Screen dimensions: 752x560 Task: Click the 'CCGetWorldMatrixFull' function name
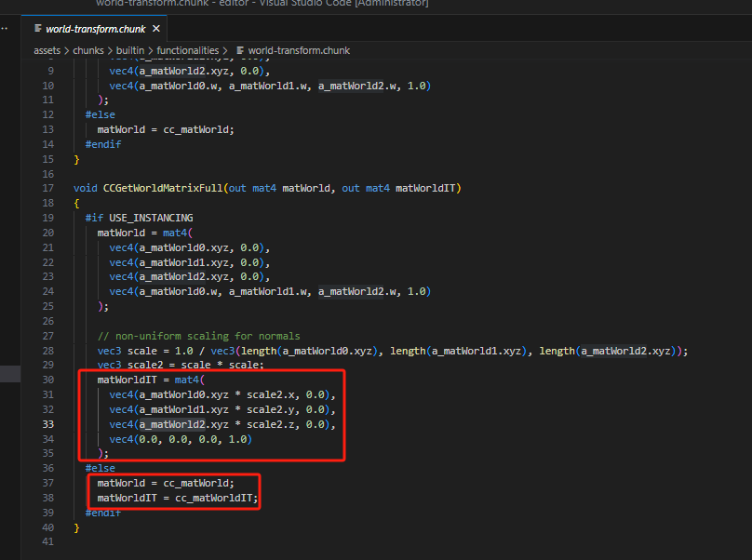tap(163, 188)
